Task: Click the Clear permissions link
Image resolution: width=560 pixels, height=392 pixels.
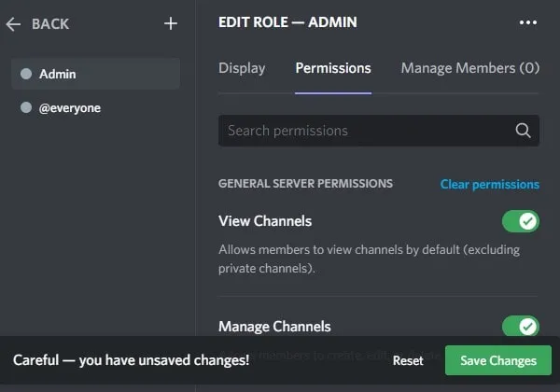Action: coord(489,185)
